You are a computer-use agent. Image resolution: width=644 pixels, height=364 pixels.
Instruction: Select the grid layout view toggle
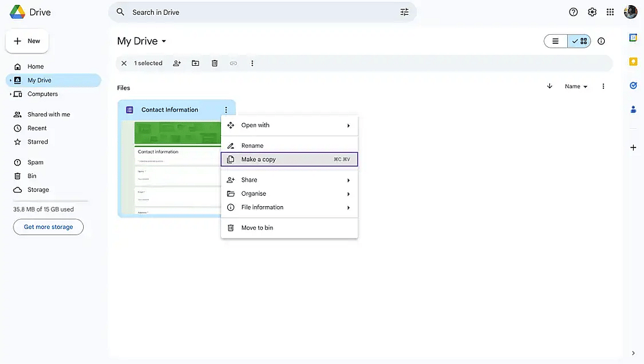[580, 41]
